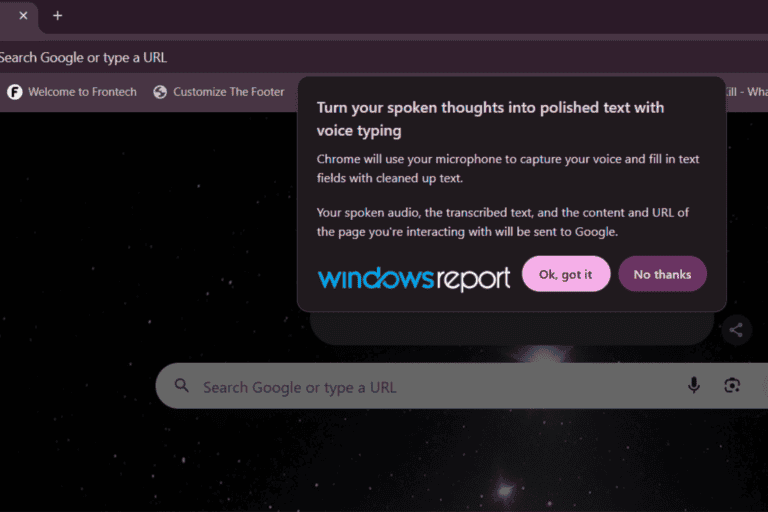Click the address bar at top
This screenshot has height=512, width=768.
tap(384, 57)
